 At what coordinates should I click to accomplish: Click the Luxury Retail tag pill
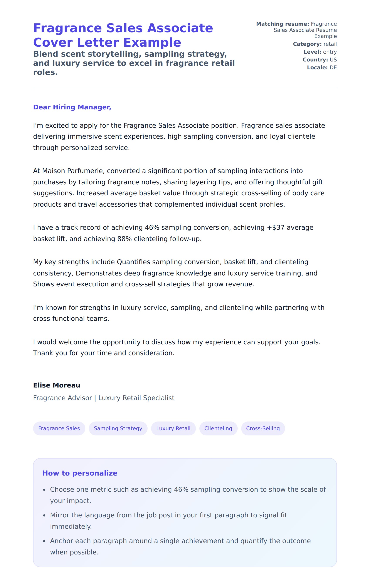click(173, 428)
